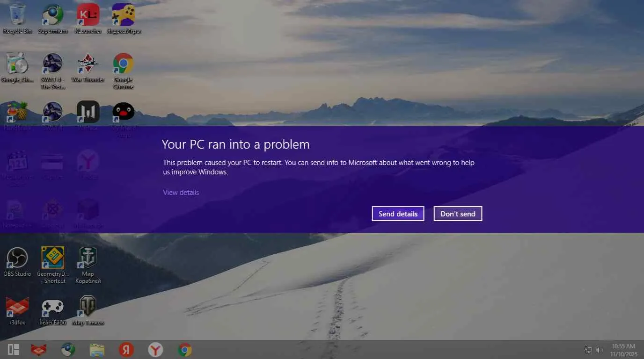The height and width of the screenshot is (359, 644).
Task: Open the red Yandex Я taskbar icon
Action: [126, 350]
